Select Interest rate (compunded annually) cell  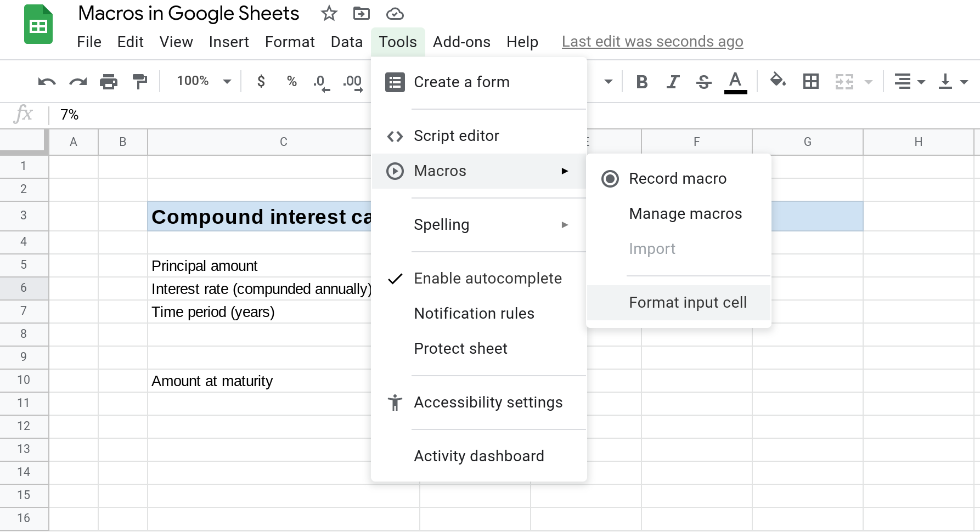[259, 289]
